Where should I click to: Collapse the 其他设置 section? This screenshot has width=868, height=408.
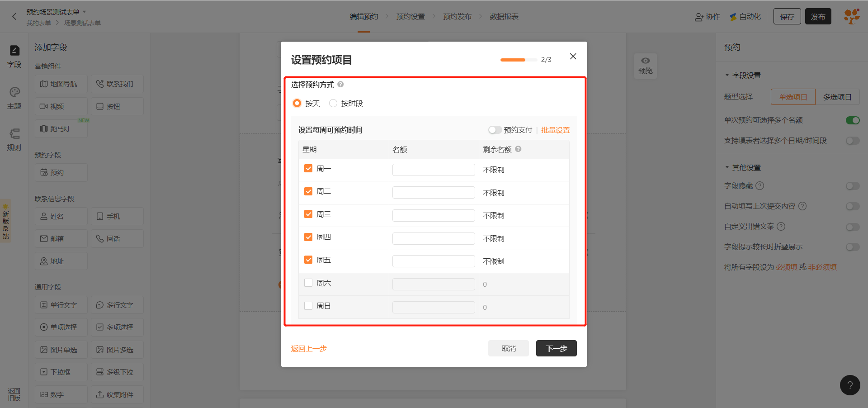727,167
